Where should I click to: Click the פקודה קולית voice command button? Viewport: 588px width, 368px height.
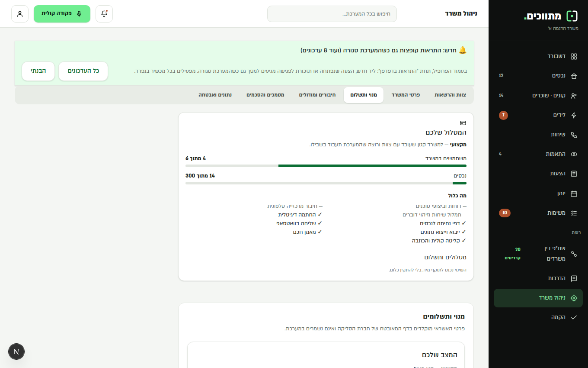tap(62, 14)
